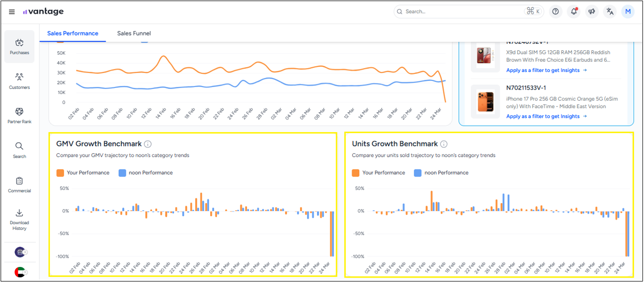
Task: Toggle noon Performance legend in GMV Growth Benchmark
Action: pyautogui.click(x=145, y=173)
